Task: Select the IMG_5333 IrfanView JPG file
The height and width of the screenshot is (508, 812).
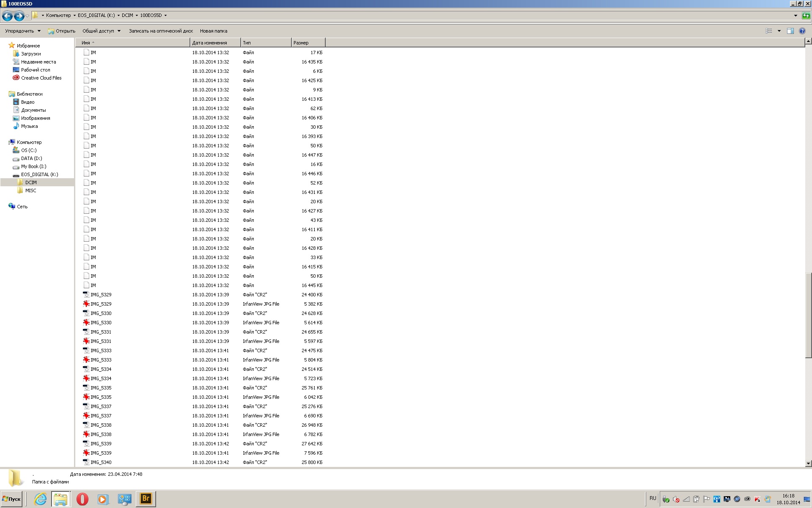Action: coord(101,360)
